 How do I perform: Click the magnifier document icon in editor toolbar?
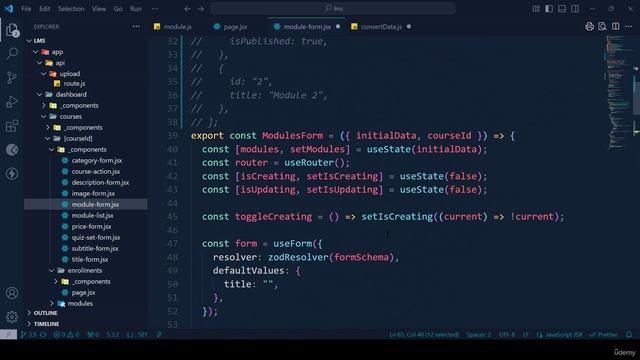pos(602,27)
